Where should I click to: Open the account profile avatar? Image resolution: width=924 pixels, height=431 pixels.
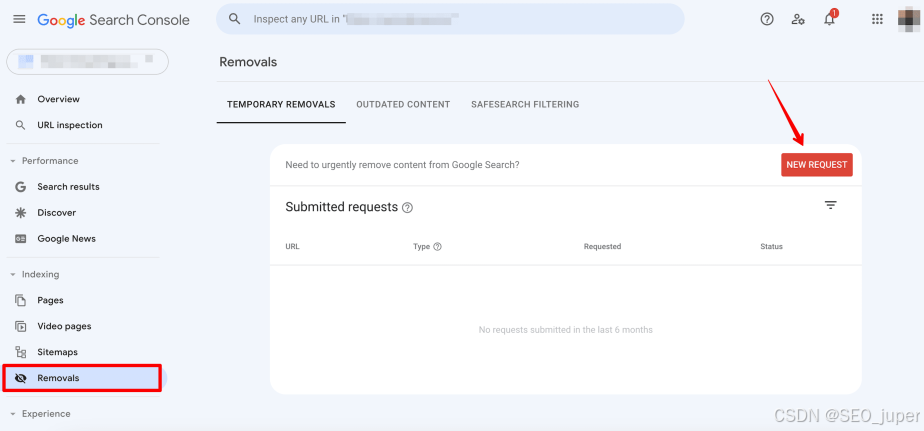point(906,19)
